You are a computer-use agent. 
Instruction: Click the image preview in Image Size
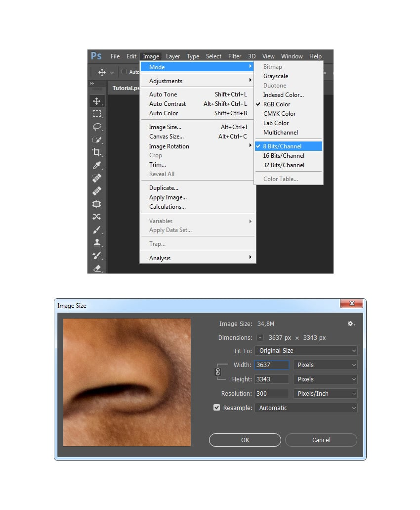click(127, 382)
